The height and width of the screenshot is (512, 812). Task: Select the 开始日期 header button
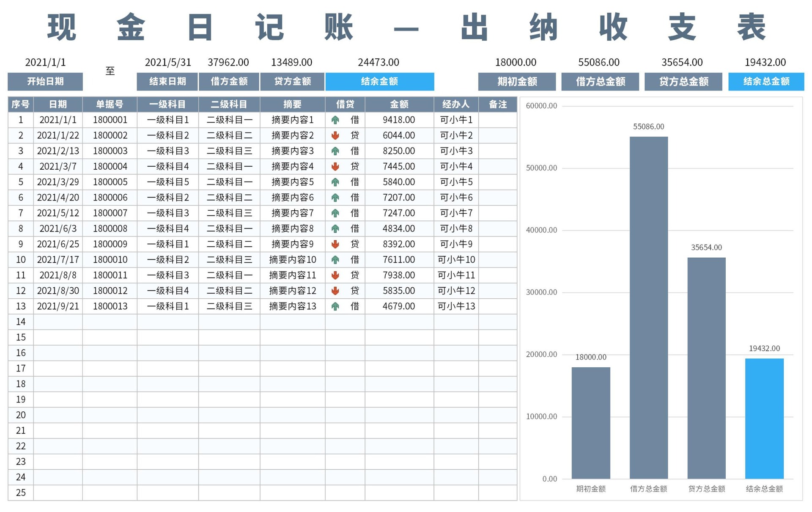pyautogui.click(x=45, y=82)
